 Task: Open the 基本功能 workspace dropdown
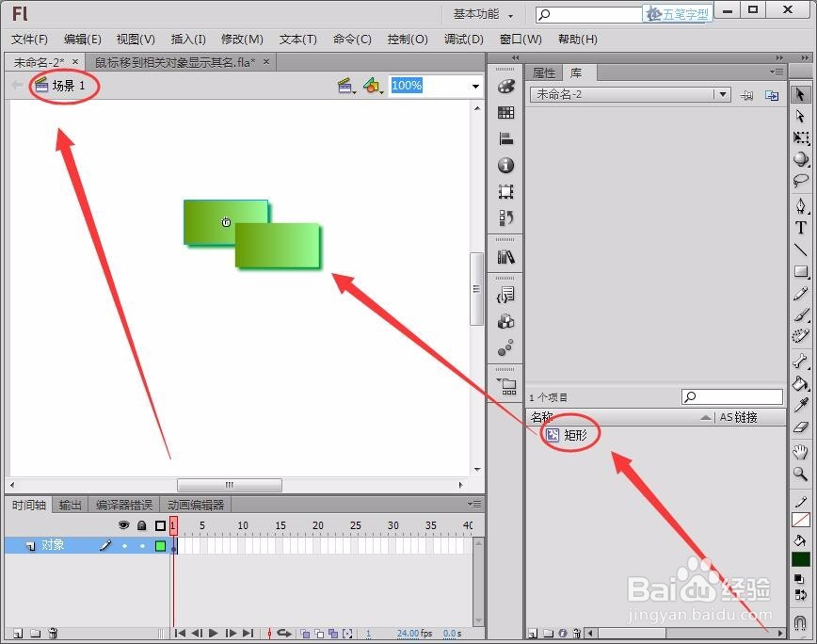[483, 14]
